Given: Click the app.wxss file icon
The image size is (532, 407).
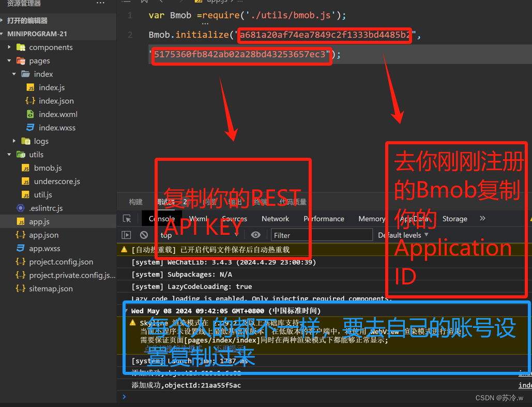Looking at the screenshot, I should 21,248.
